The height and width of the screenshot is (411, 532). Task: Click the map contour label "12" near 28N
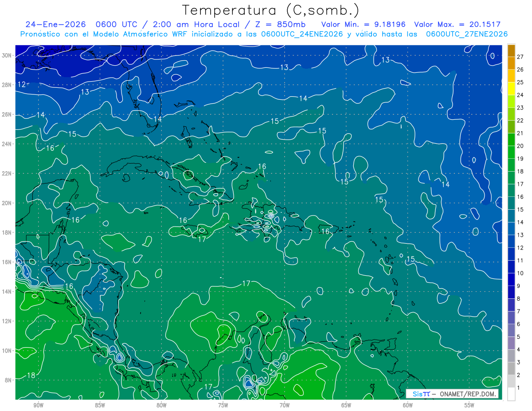(x=22, y=84)
